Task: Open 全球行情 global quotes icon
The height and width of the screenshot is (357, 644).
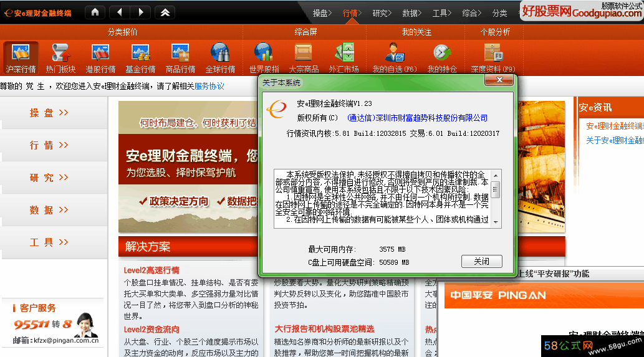Action: pos(220,58)
